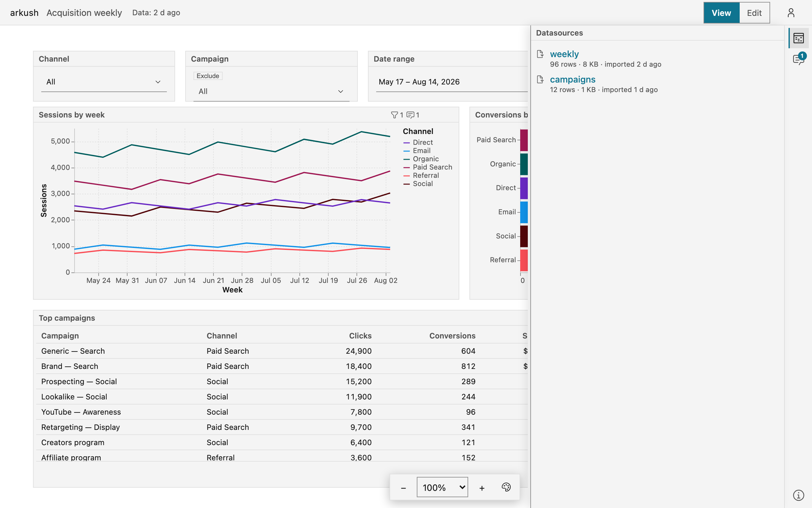Click the Email conversions bar
Viewport: 812px width, 508px height.
click(524, 212)
